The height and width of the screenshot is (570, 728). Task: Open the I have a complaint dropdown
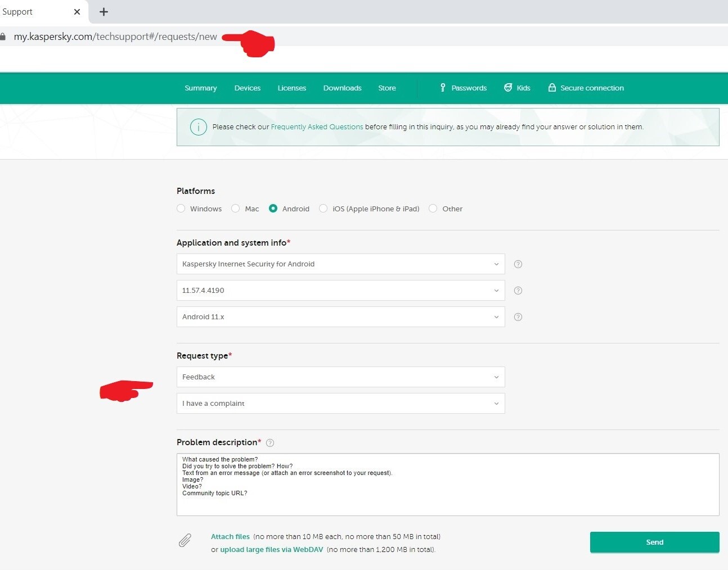coord(341,404)
